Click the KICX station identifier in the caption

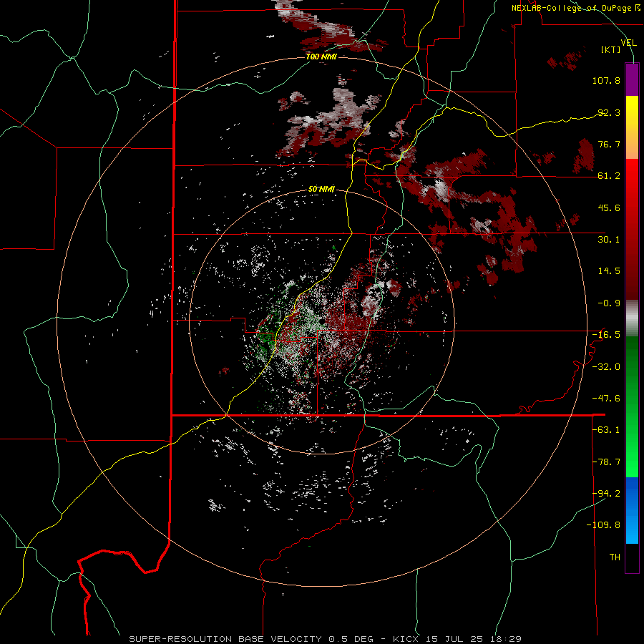(406, 639)
